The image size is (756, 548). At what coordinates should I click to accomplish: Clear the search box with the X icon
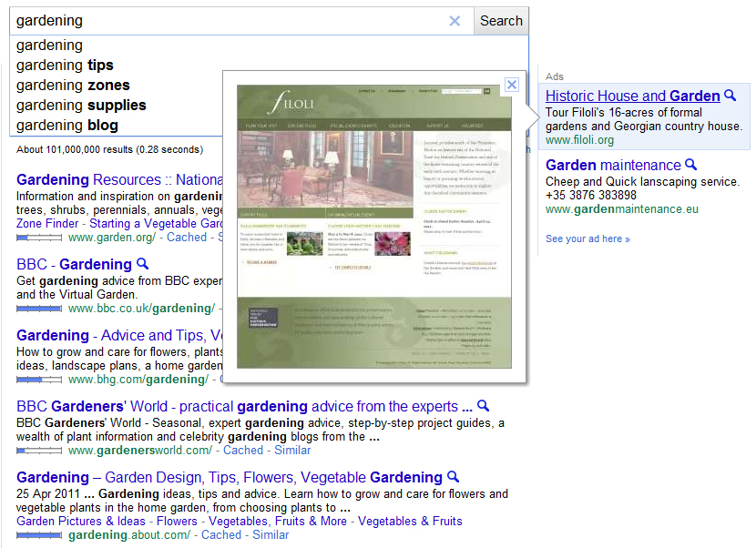coord(455,21)
